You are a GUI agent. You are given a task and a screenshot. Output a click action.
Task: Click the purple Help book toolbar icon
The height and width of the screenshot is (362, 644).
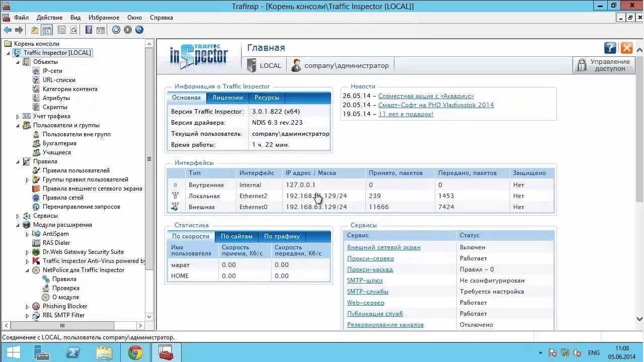89,30
